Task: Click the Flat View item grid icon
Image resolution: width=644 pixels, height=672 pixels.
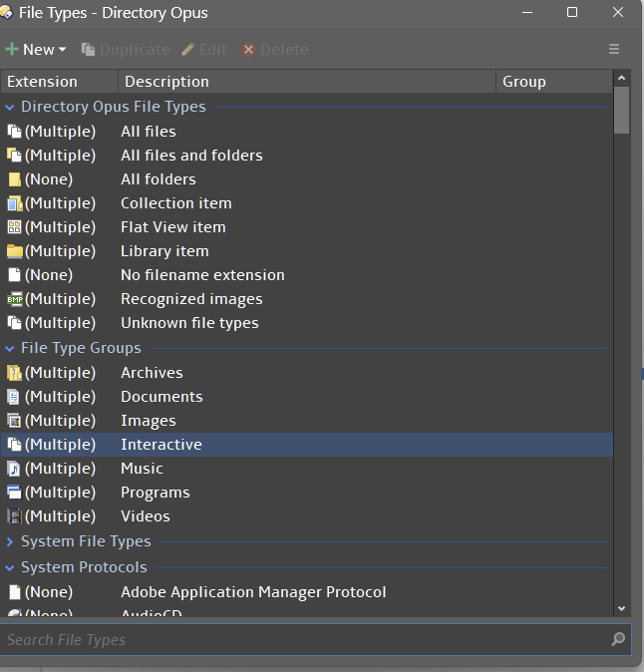Action: (14, 227)
